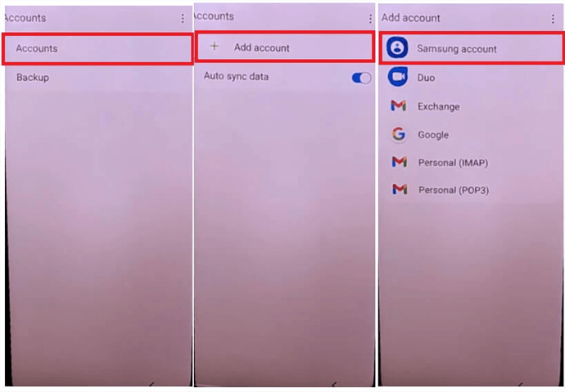565x392 pixels.
Task: Tap the Personal (POP3) Gmail icon
Action: (400, 189)
